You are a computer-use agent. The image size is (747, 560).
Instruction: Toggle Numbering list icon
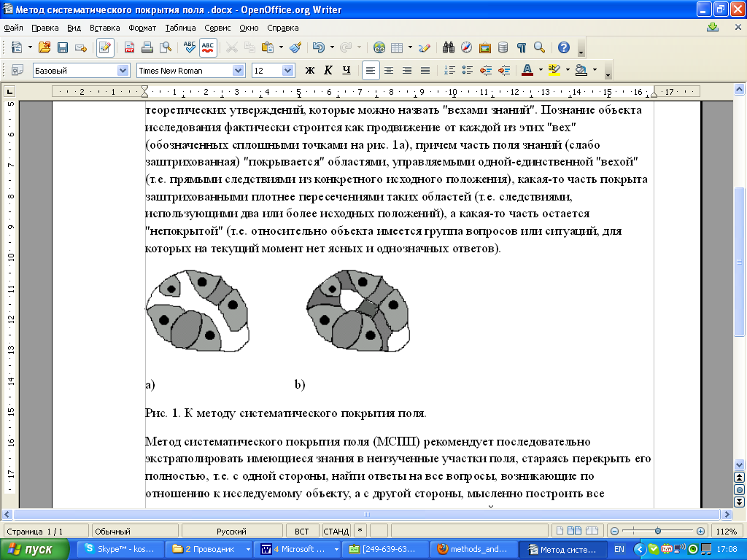449,71
